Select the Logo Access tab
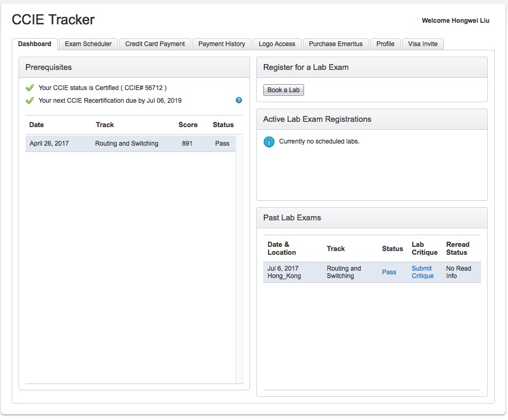508x420 pixels. pyautogui.click(x=277, y=44)
